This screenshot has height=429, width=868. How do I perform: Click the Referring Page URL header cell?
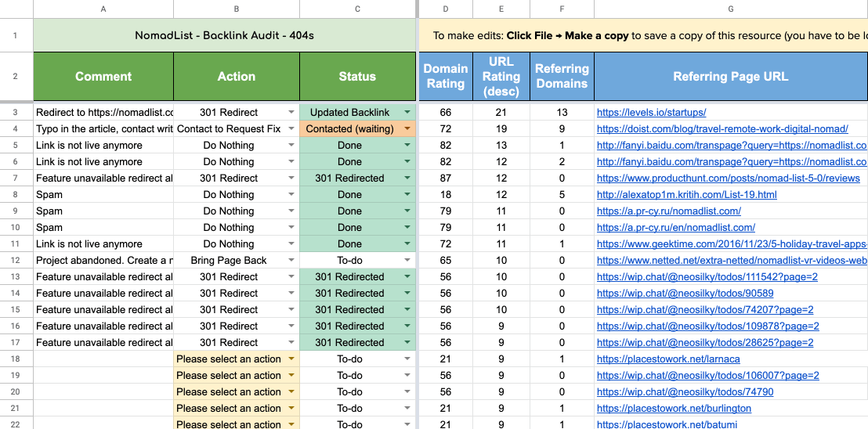coord(730,77)
